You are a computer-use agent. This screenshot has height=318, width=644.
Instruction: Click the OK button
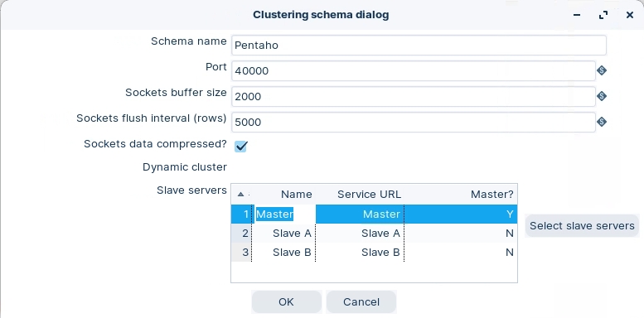pos(286,302)
